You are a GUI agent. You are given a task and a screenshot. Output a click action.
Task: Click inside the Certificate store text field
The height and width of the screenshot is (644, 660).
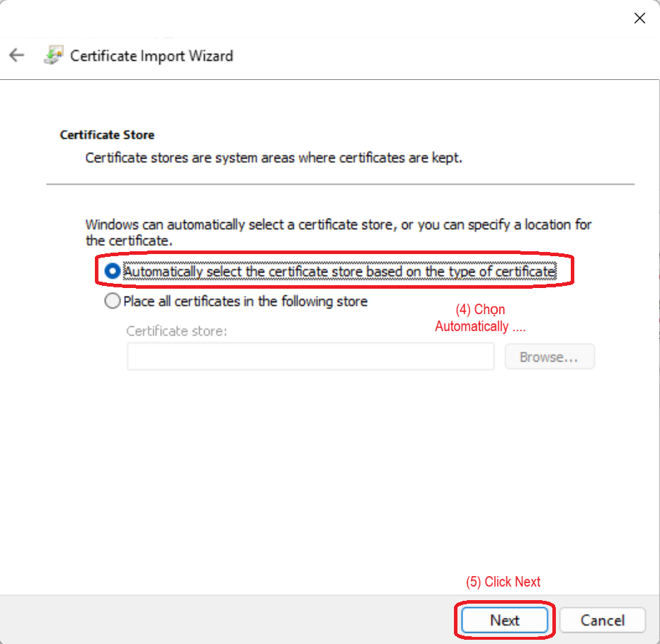tap(310, 357)
